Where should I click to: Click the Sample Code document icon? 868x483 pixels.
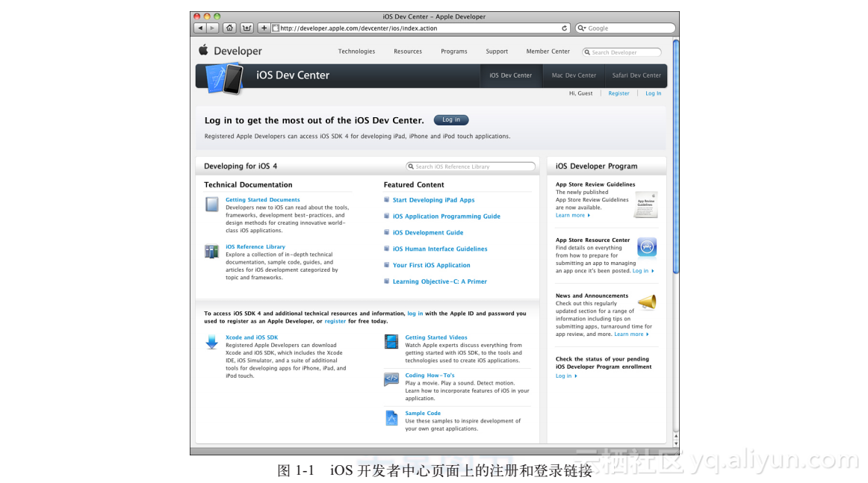point(391,418)
